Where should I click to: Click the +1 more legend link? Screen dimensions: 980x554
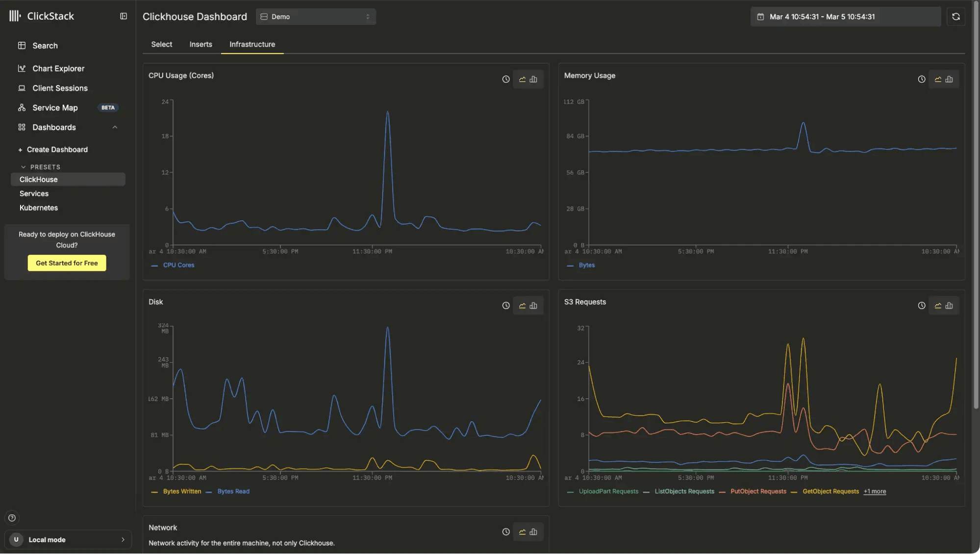click(x=875, y=491)
